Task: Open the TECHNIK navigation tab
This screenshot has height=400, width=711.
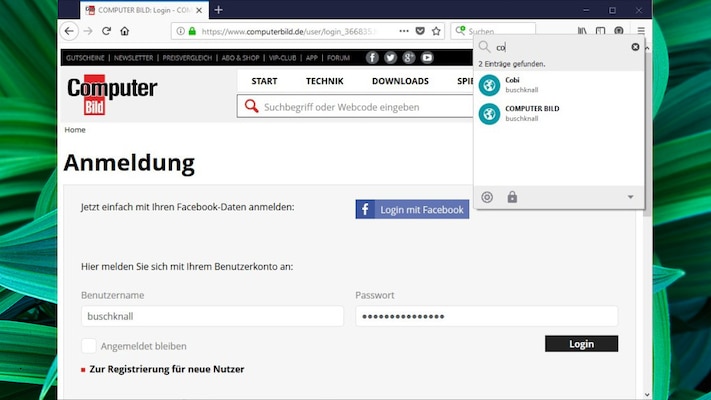Action: click(x=324, y=81)
